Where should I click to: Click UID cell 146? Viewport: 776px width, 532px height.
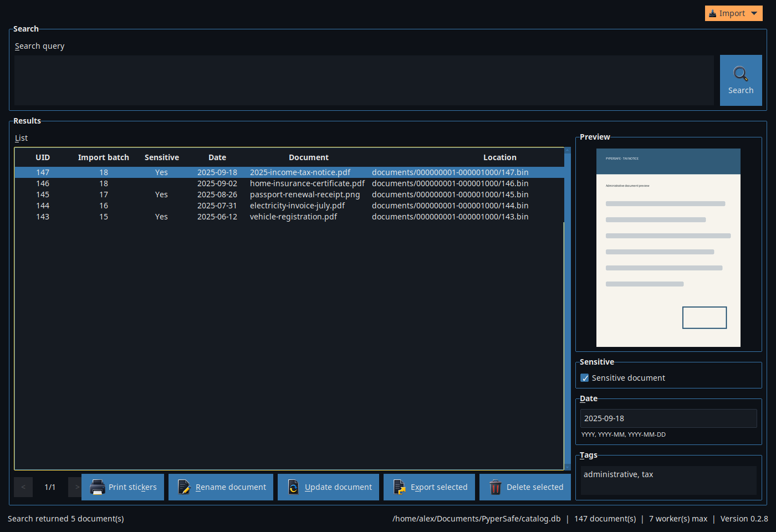click(43, 183)
